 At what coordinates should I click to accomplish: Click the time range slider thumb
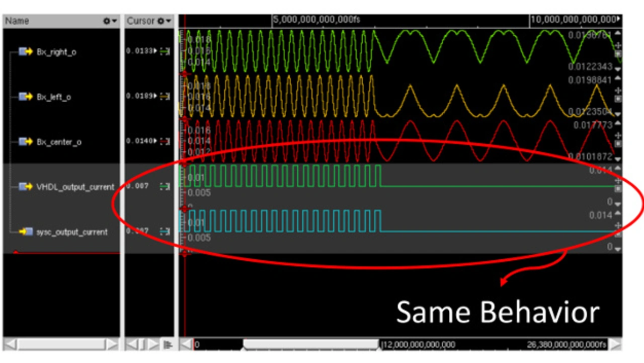[x=311, y=345]
